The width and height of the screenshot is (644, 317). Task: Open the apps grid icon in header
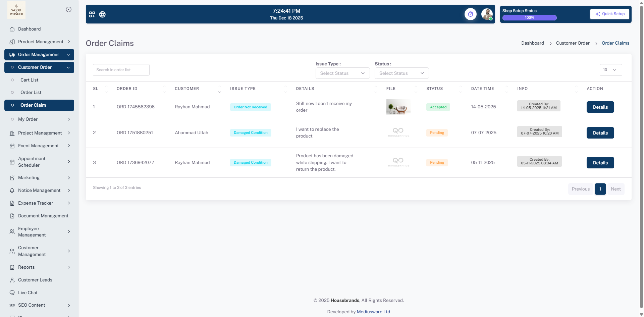pyautogui.click(x=92, y=14)
